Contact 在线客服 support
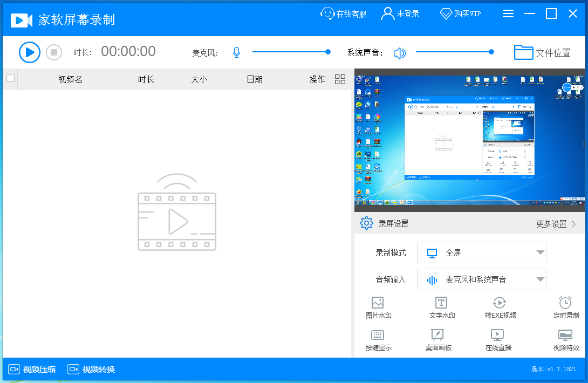 [343, 14]
